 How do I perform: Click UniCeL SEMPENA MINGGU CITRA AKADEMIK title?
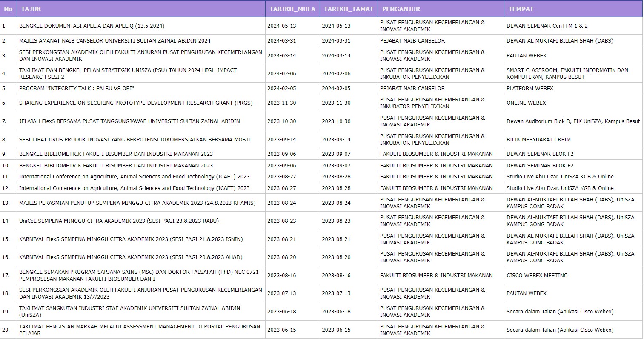119,221
